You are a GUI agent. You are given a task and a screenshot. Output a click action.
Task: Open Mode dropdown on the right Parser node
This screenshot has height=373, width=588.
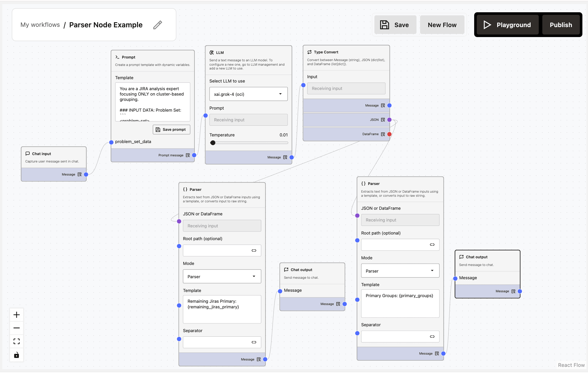[x=400, y=271]
